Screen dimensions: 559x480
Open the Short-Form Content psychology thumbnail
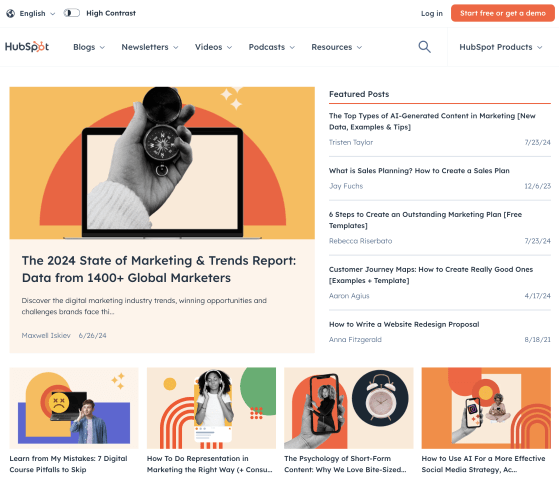pos(349,408)
